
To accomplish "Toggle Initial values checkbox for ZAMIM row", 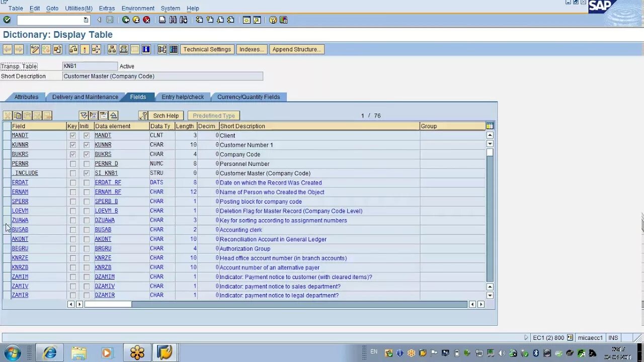I will [87, 277].
